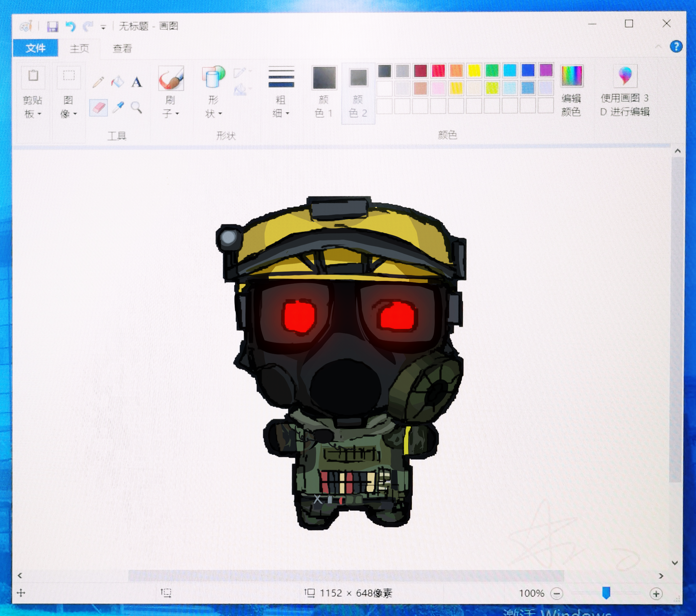Click the Redo arrow in title bar
The height and width of the screenshot is (616, 696).
[x=88, y=26]
